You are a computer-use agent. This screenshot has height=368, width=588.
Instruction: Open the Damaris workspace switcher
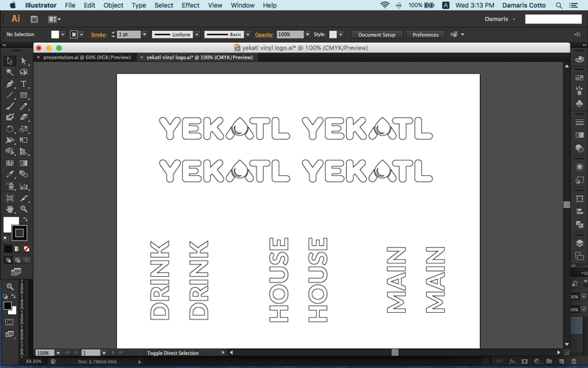pos(500,19)
